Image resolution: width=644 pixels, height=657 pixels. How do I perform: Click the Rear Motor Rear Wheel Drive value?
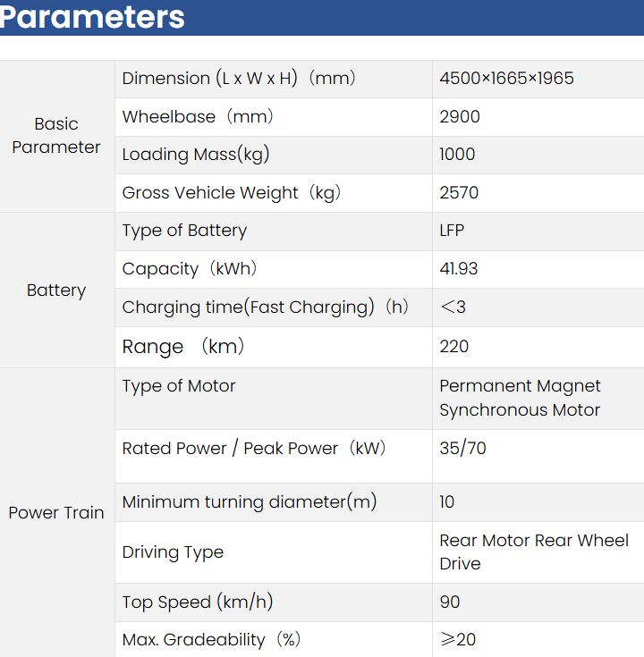tap(534, 552)
